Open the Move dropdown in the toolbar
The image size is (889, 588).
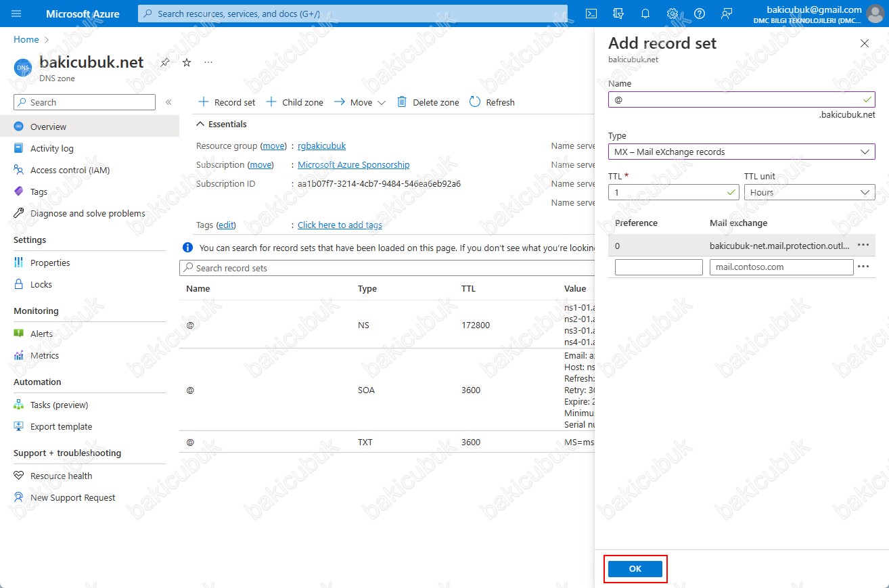[359, 102]
